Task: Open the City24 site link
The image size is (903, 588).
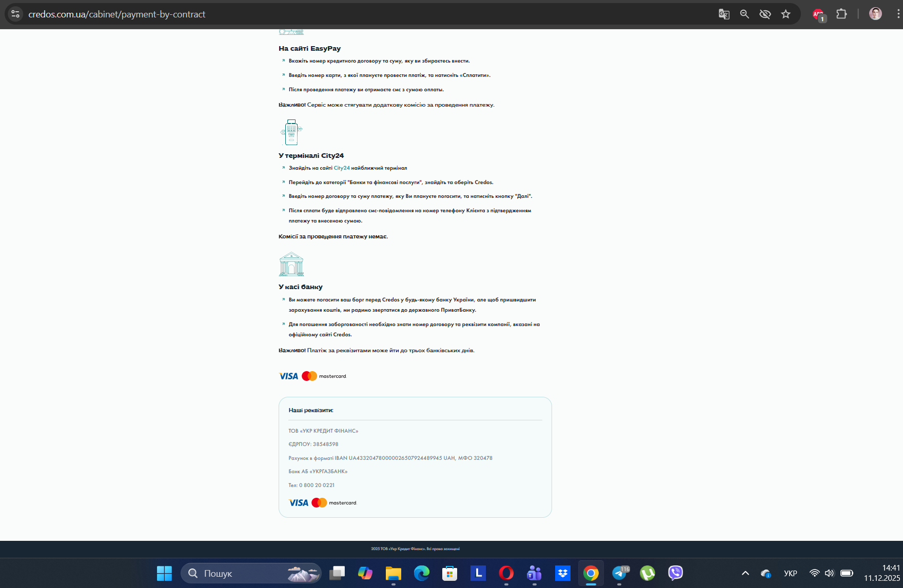Action: click(x=342, y=168)
